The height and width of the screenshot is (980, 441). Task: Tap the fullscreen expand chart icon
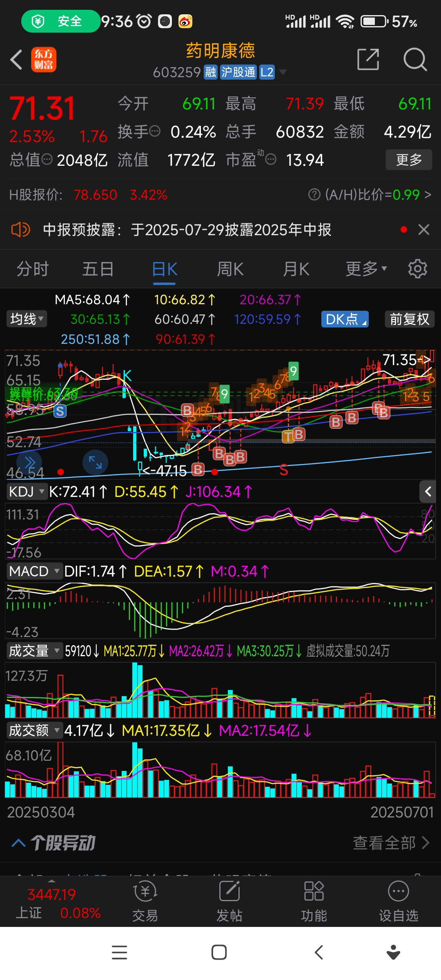(95, 462)
